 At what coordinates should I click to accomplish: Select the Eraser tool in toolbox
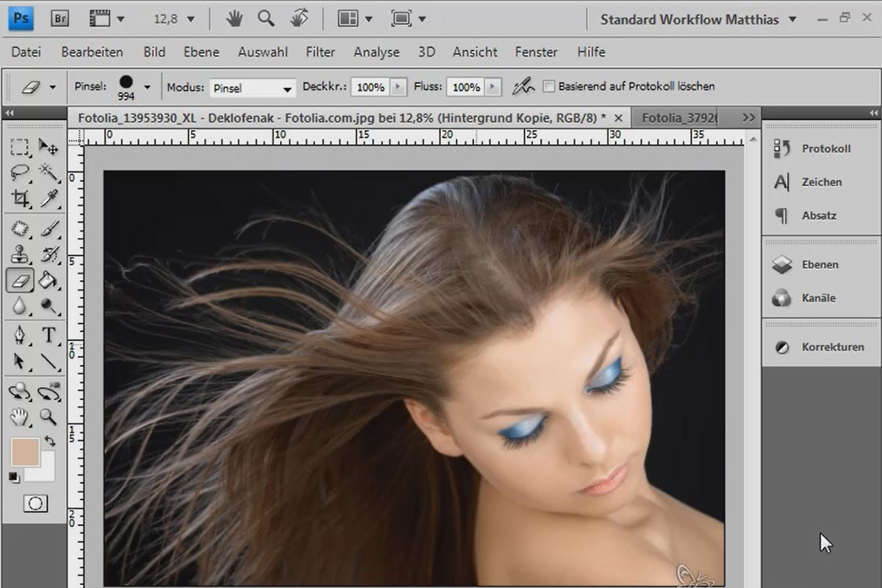[19, 280]
